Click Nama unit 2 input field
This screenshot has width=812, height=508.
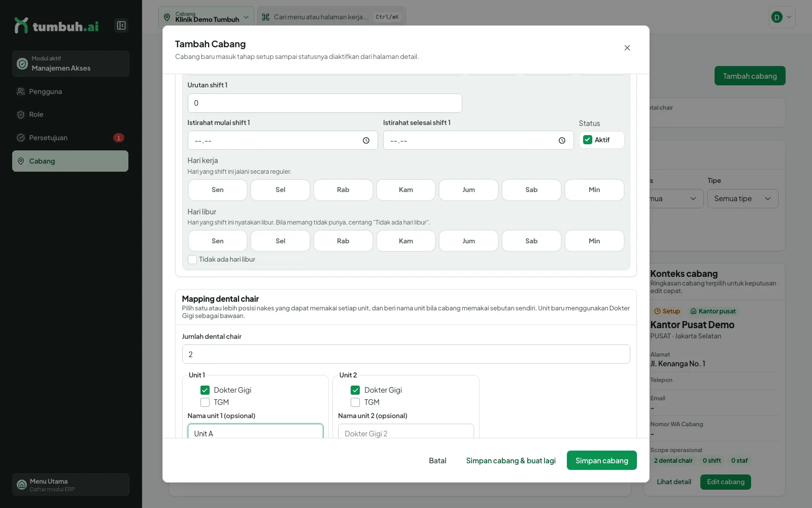coord(406,431)
